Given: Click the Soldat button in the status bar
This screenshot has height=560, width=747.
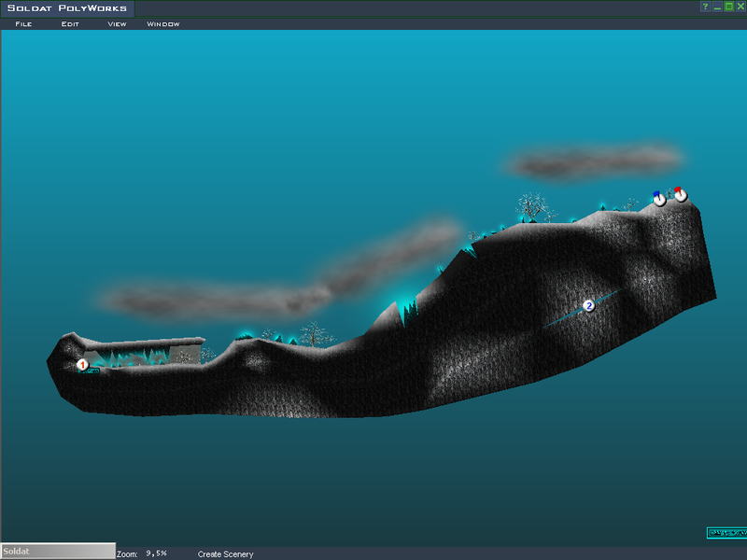Looking at the screenshot, I should 58,552.
